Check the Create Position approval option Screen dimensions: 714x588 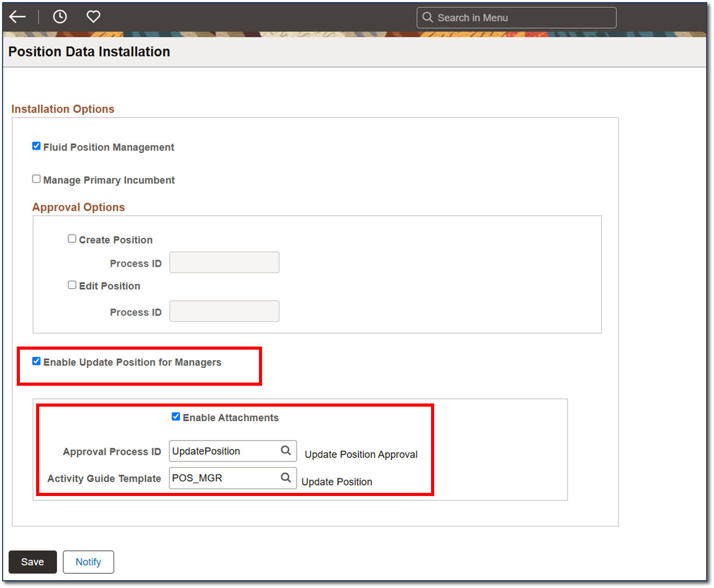coord(72,239)
